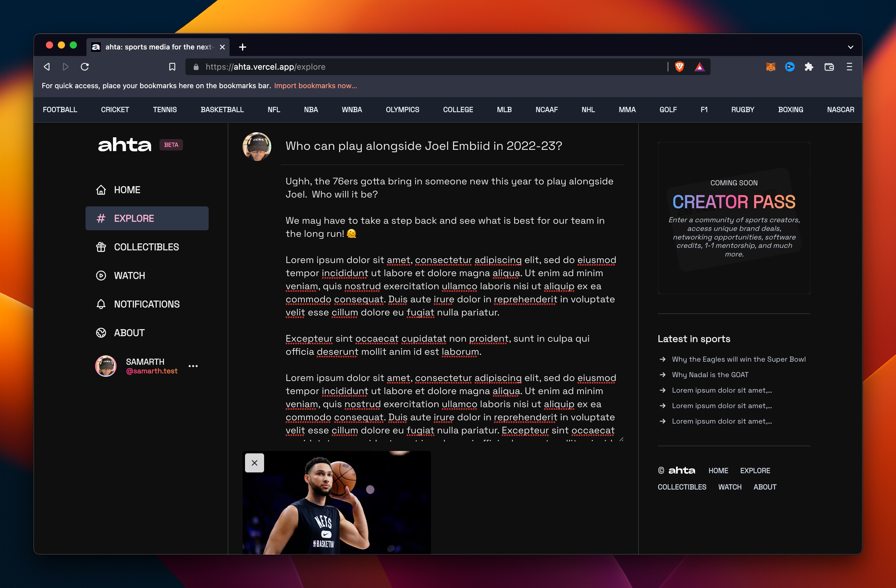Open the browser extensions puzzle menu
The width and height of the screenshot is (896, 588).
[809, 67]
